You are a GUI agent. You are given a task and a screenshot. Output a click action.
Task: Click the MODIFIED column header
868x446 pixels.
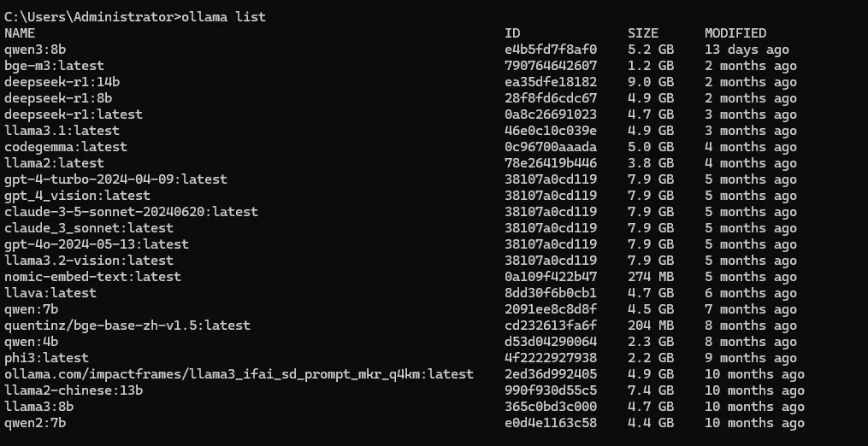tap(735, 33)
